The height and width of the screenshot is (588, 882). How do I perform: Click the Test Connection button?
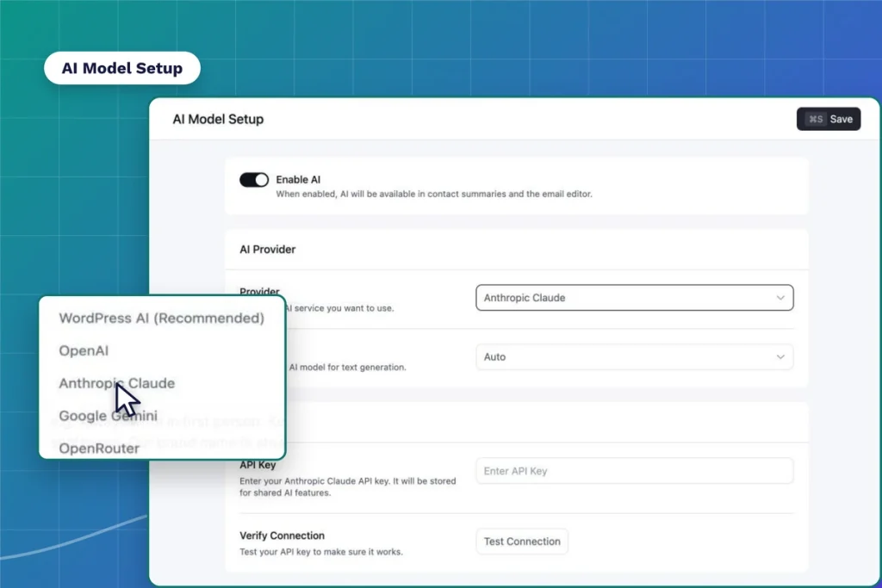click(522, 542)
